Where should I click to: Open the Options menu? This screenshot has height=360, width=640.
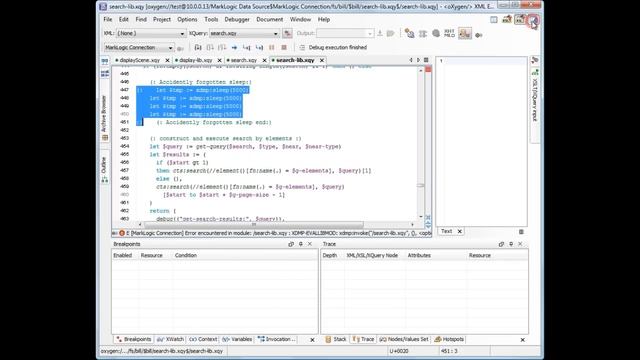[x=187, y=19]
